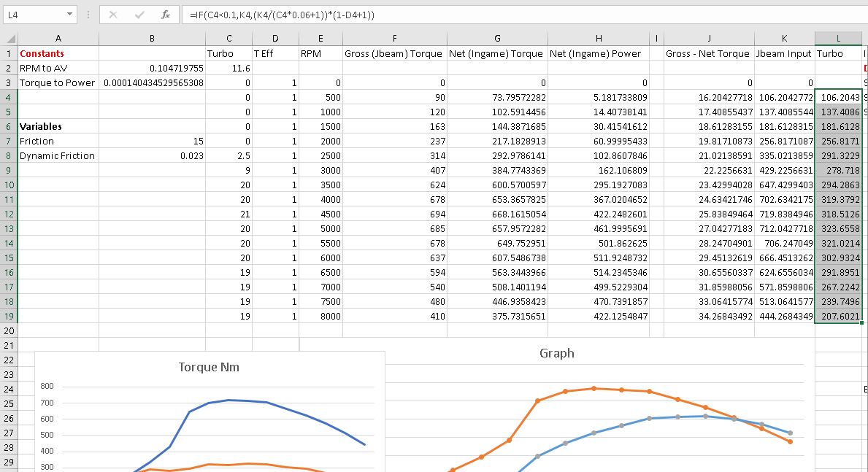Select column J header
This screenshot has height=472, width=868.
pos(709,39)
